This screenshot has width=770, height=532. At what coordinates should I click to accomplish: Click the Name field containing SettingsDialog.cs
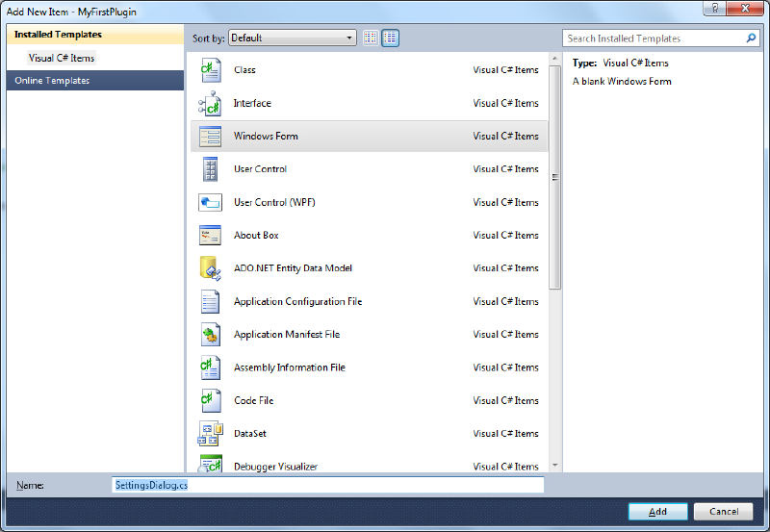click(x=328, y=485)
